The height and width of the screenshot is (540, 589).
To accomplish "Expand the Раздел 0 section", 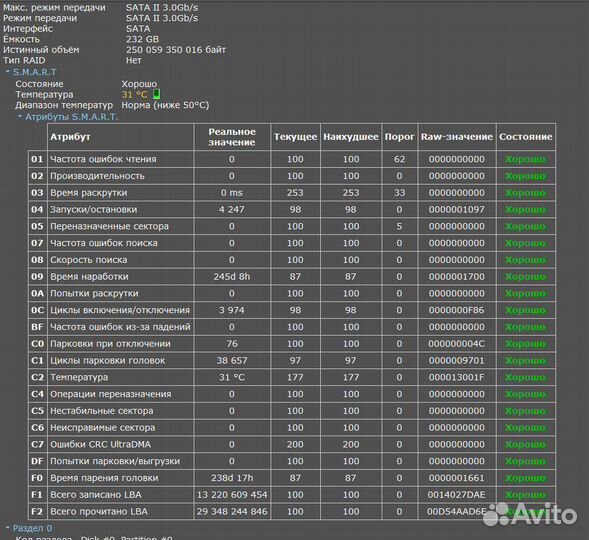I will 8,528.
